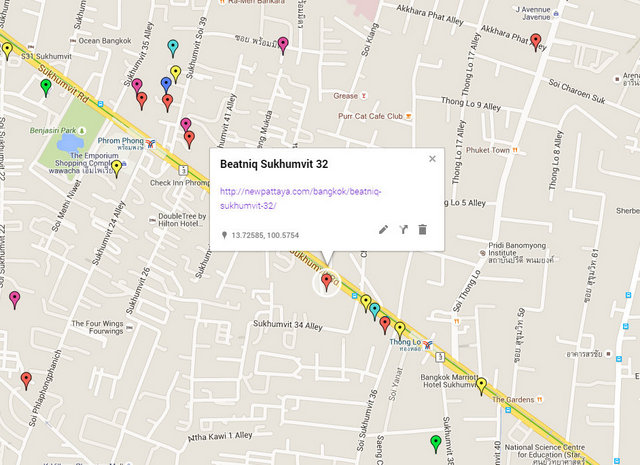Click The Four Wings hotel label
Image resolution: width=640 pixels, height=465 pixels.
click(97, 327)
